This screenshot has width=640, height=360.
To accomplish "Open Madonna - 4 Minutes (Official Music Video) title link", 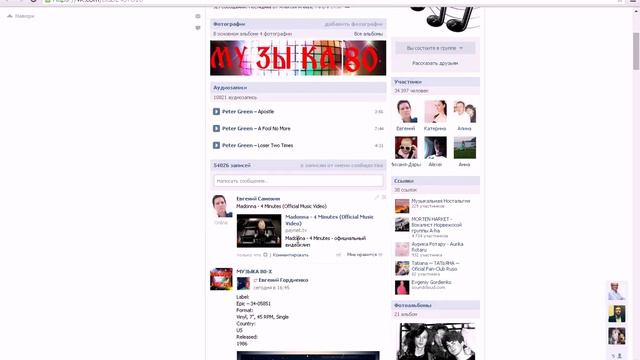I will pos(329,220).
